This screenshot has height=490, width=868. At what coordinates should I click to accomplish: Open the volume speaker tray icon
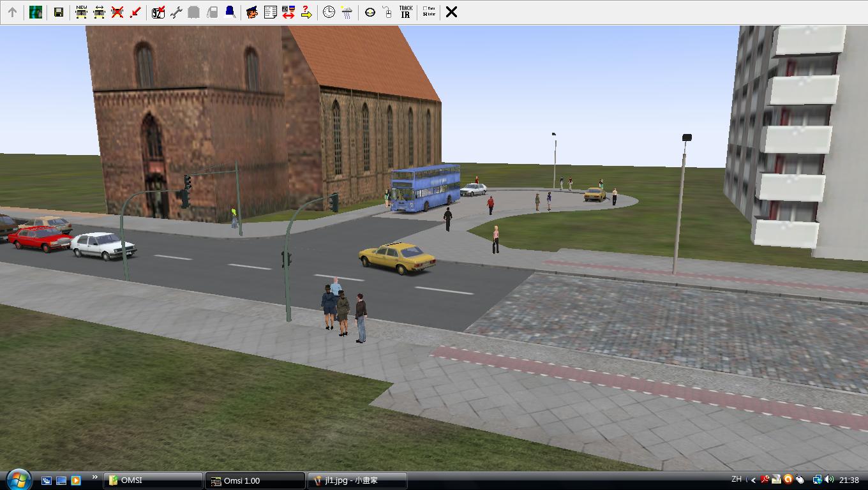point(829,480)
